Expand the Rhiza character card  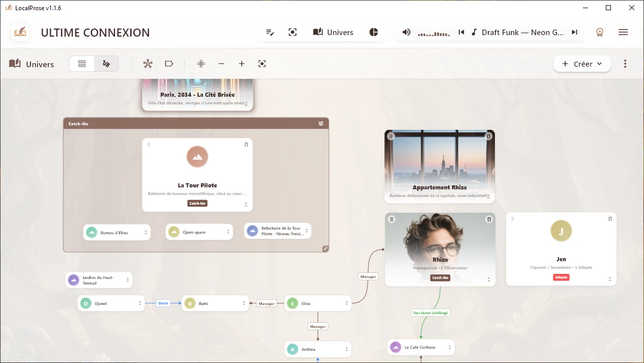click(488, 280)
